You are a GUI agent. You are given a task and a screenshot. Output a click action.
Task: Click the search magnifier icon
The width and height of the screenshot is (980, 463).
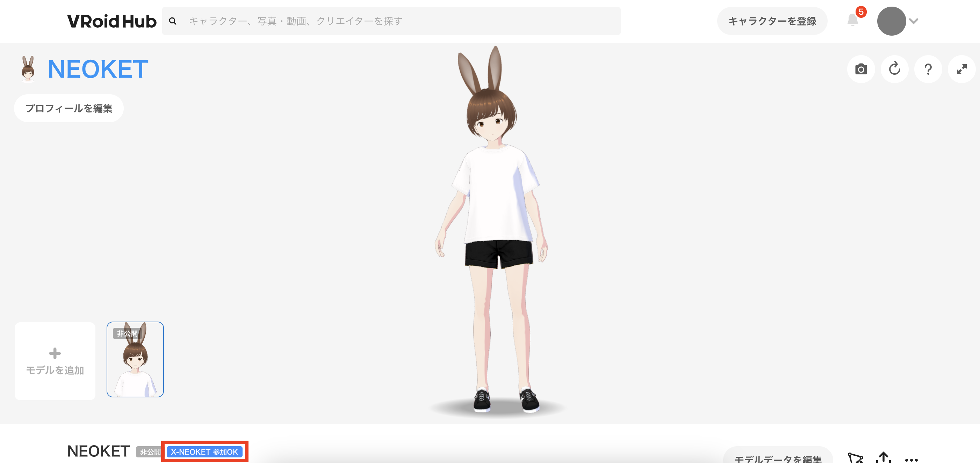pos(173,21)
